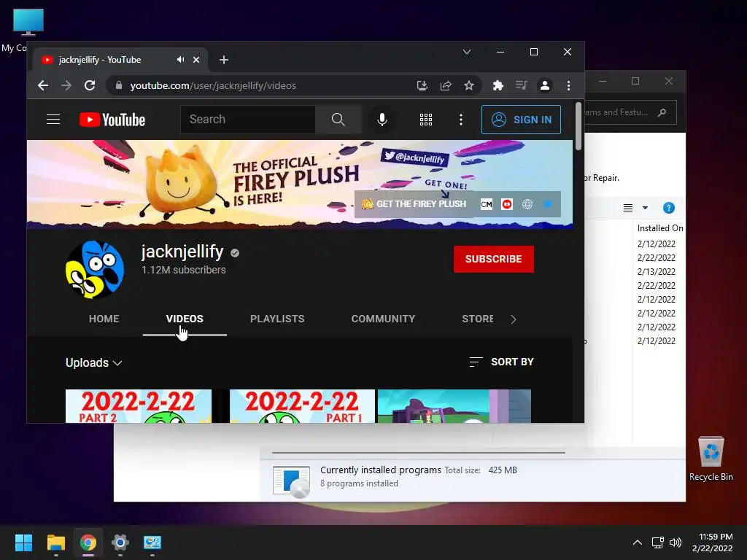Click the Programs window search magnifier

662,113
